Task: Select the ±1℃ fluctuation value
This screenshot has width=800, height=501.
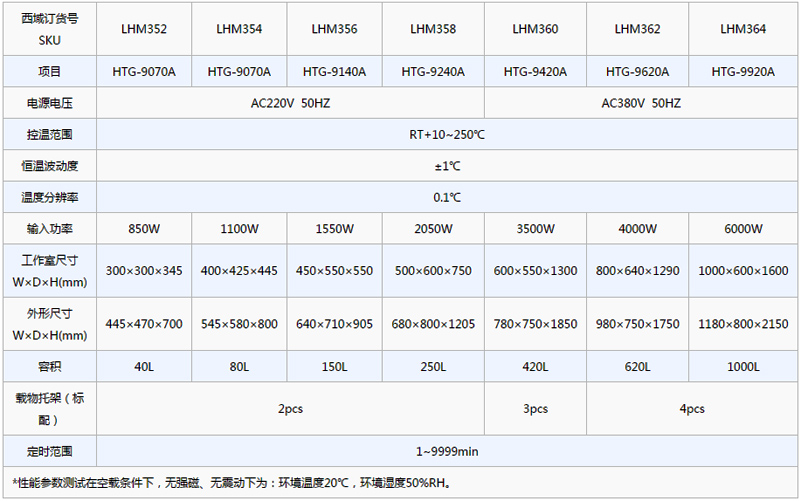Action: (x=447, y=166)
